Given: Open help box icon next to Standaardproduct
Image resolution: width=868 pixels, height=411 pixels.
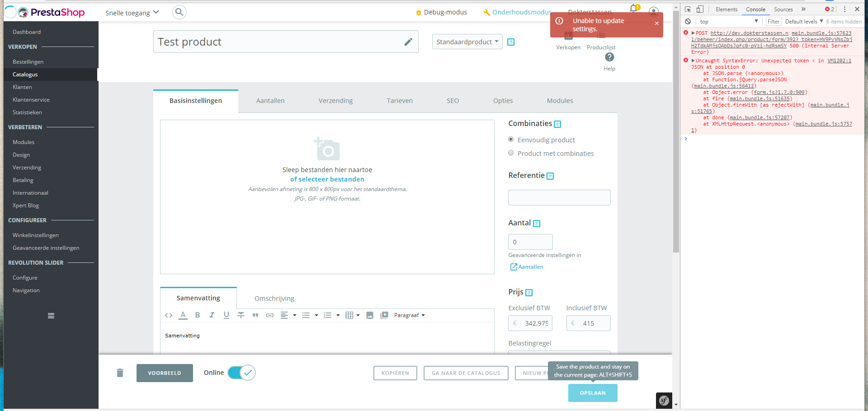Looking at the screenshot, I should pyautogui.click(x=511, y=42).
